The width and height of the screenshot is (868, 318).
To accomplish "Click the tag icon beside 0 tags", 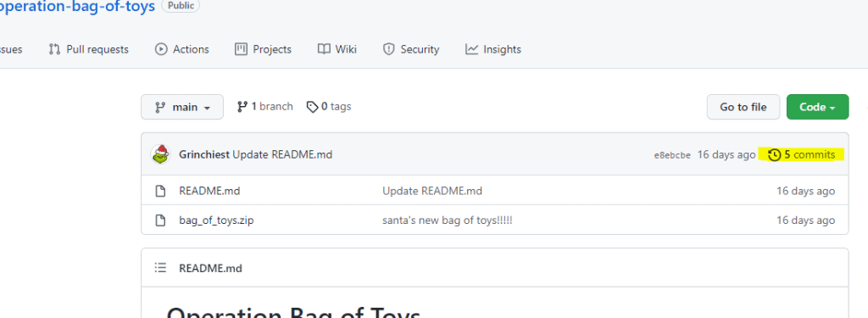I will tap(313, 106).
